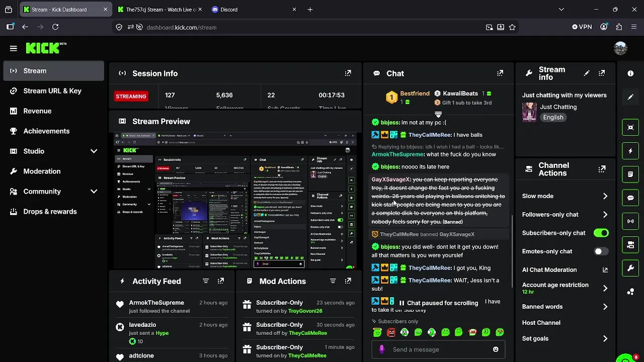The image size is (644, 362).
Task: Resume chat via 'Chat paused for scrolling'
Action: pos(438,303)
